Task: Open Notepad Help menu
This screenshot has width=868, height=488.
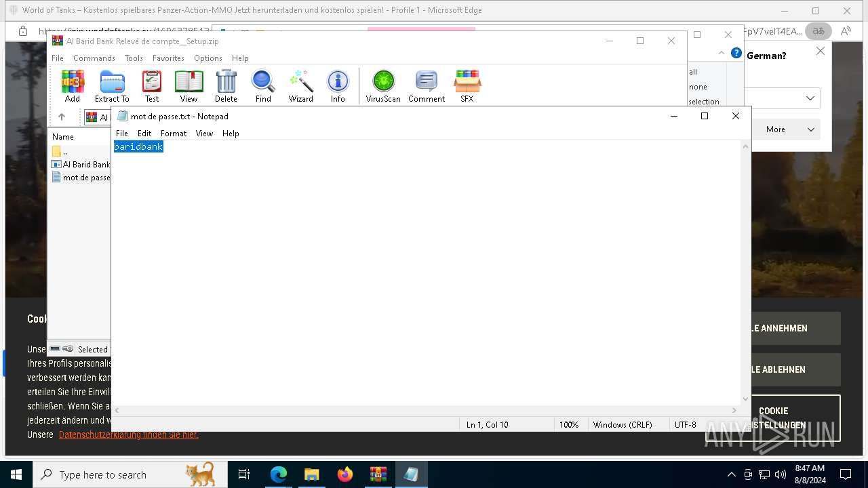Action: coord(231,134)
